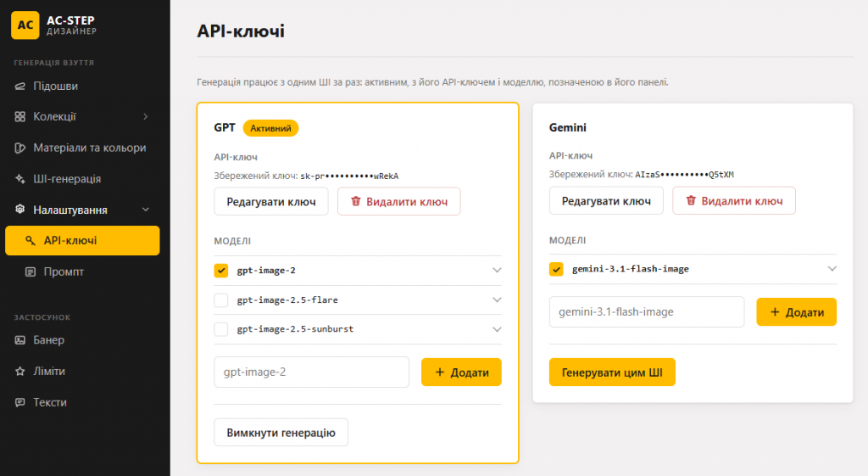
Task: Click the plus icon in GPT Додати button
Action: (x=440, y=372)
